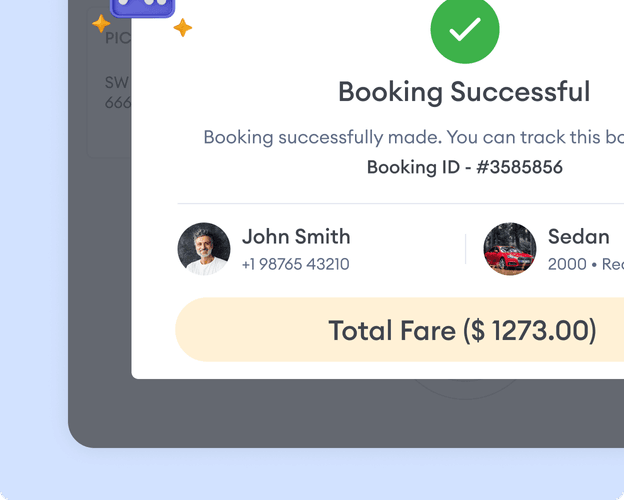Viewport: 624px width, 500px height.
Task: Click the orange sparkle beside PIC text
Action: coord(101,23)
